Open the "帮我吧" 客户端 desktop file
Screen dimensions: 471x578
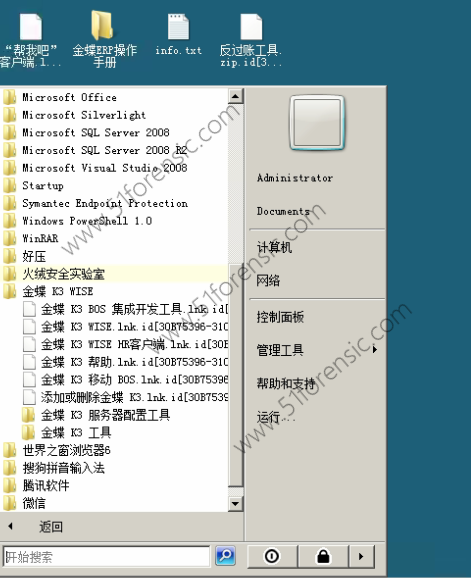pyautogui.click(x=30, y=40)
